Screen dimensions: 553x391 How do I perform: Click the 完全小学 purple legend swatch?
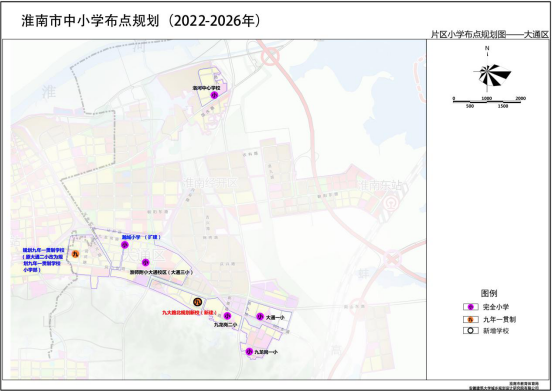pyautogui.click(x=470, y=307)
